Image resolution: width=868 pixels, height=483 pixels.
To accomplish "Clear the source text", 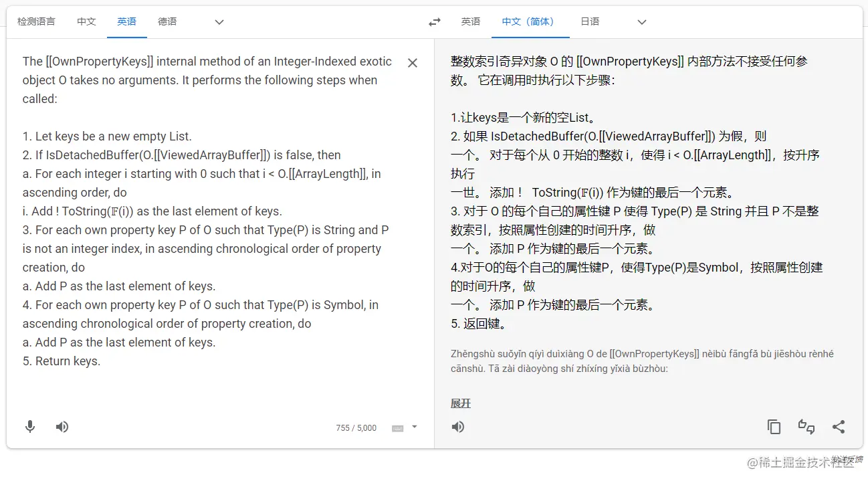I will (x=413, y=63).
